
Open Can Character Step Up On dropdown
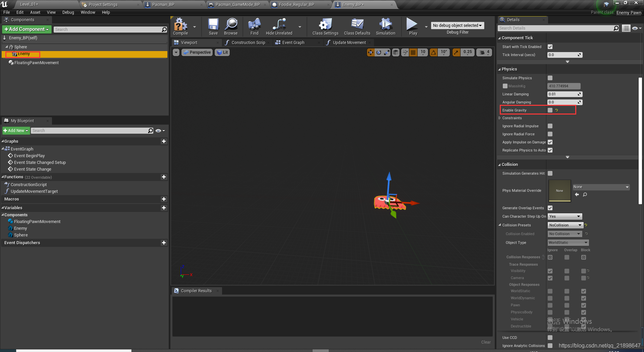(x=565, y=216)
